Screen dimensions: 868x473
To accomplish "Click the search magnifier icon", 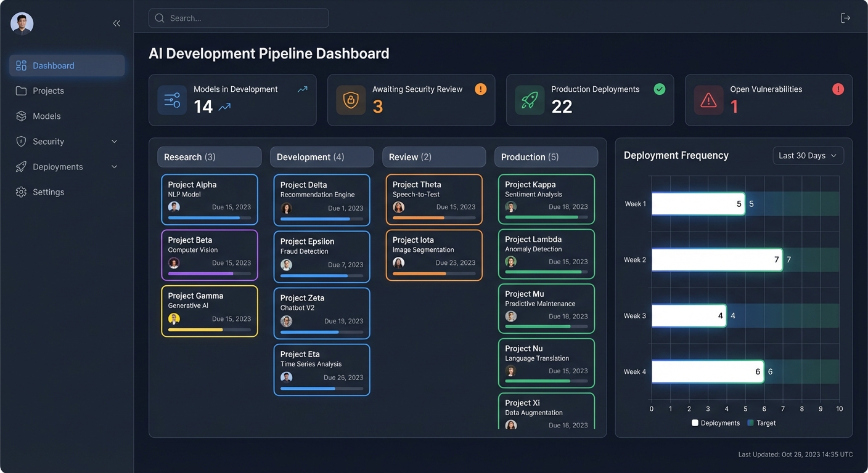I will point(159,18).
